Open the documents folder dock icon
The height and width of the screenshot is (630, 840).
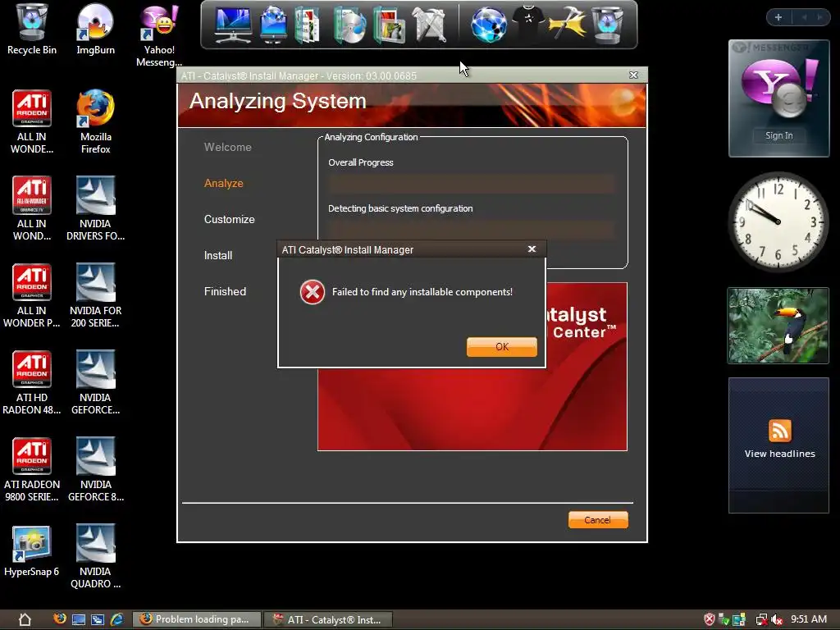tap(307, 25)
